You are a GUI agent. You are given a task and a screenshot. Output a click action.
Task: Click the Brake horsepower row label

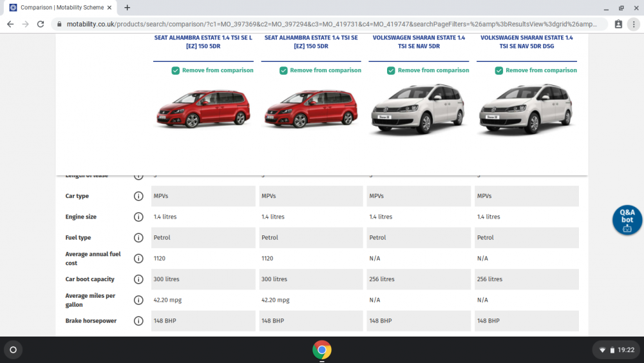[91, 320]
